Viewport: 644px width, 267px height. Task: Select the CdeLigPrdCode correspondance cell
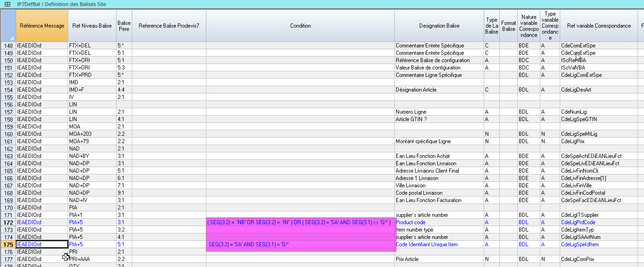(x=598, y=222)
